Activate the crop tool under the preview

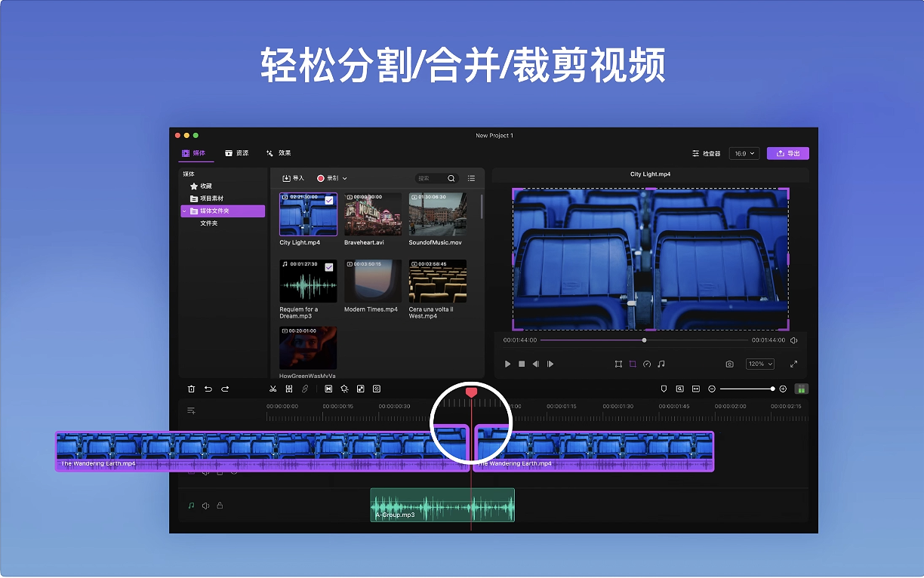633,364
